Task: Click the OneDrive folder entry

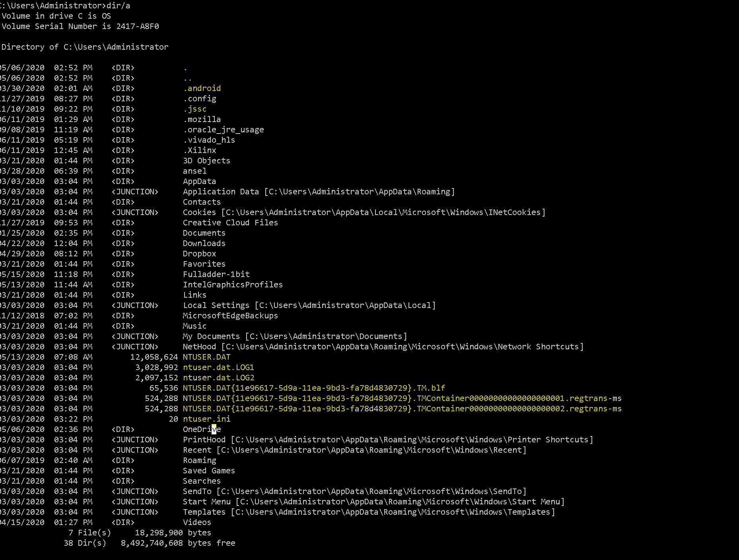Action: (202, 429)
